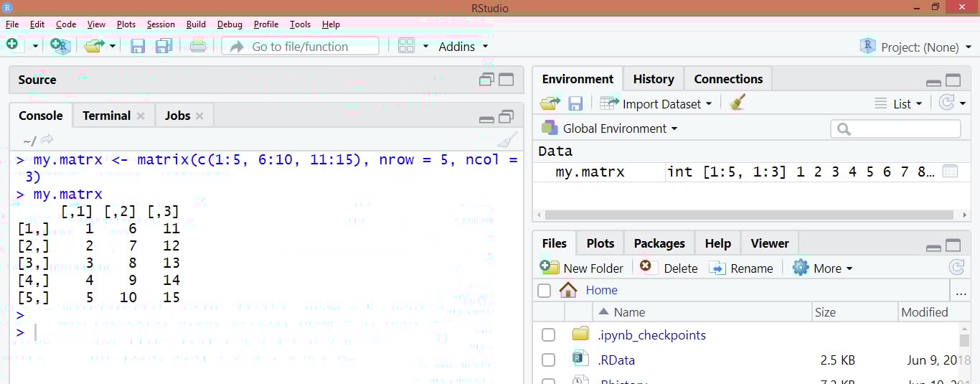Viewport: 980px width, 384px height.
Task: Open the Profile menu
Action: pyautogui.click(x=266, y=24)
